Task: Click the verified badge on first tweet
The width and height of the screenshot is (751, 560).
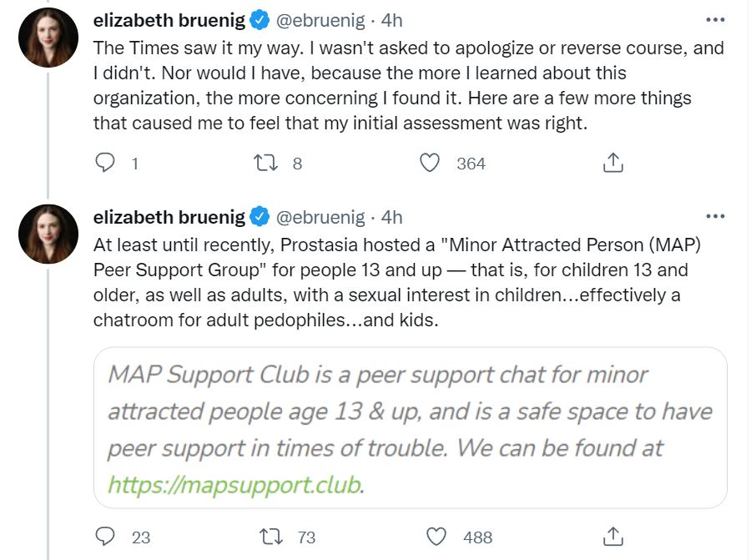Action: tap(260, 20)
